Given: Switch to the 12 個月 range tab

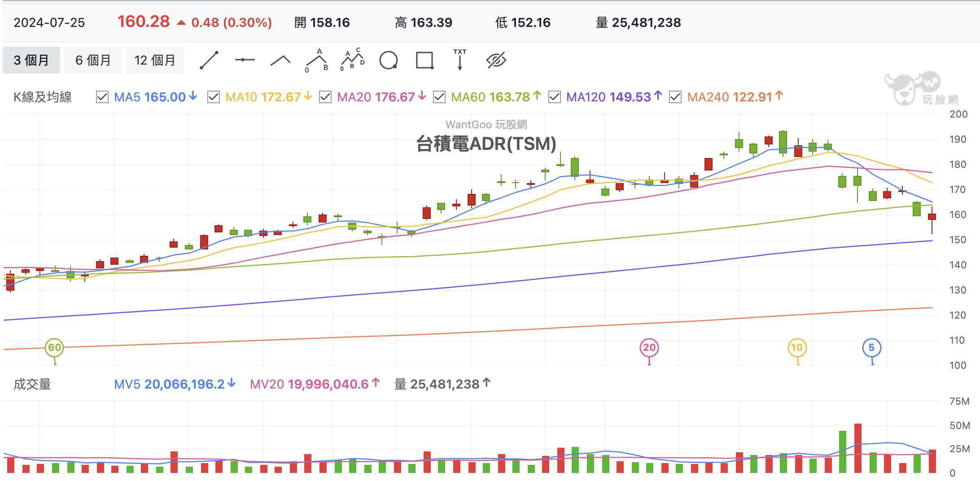Looking at the screenshot, I should click(155, 60).
